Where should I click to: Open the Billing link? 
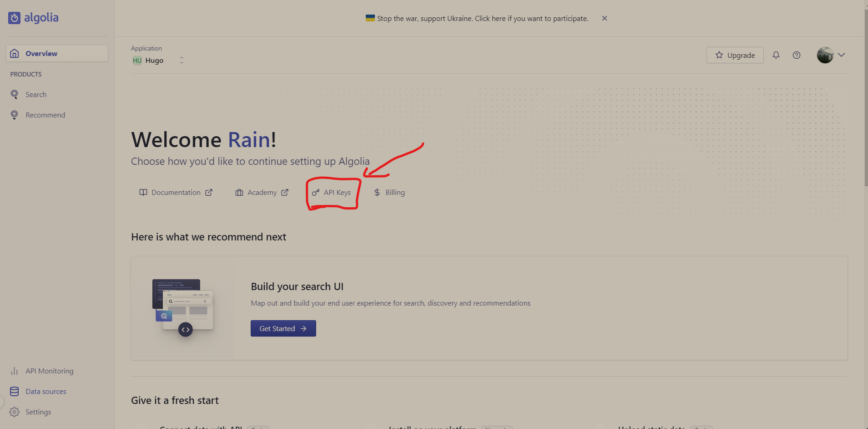(x=389, y=193)
